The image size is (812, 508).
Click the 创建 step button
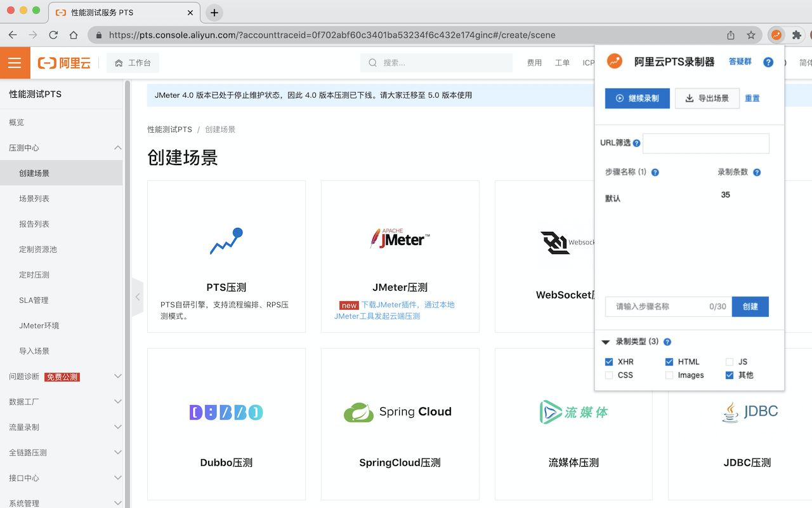pos(750,306)
